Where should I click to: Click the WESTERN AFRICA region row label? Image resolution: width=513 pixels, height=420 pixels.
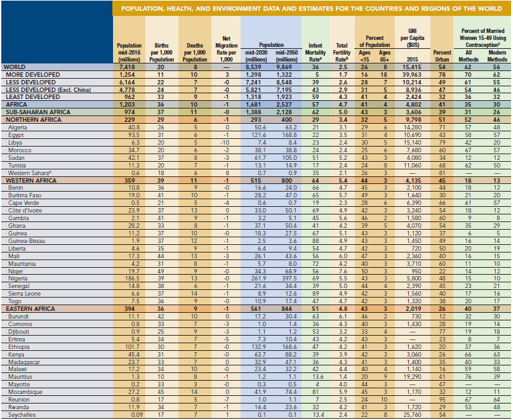30,181
